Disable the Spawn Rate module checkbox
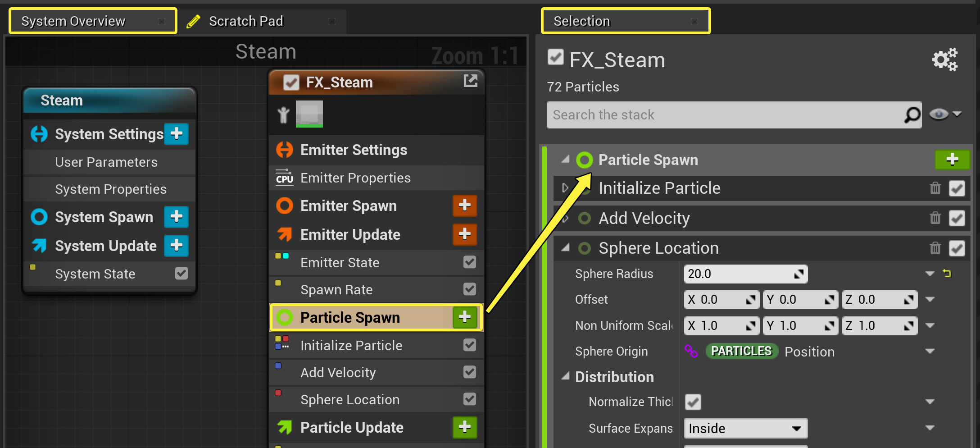980x448 pixels. point(469,289)
